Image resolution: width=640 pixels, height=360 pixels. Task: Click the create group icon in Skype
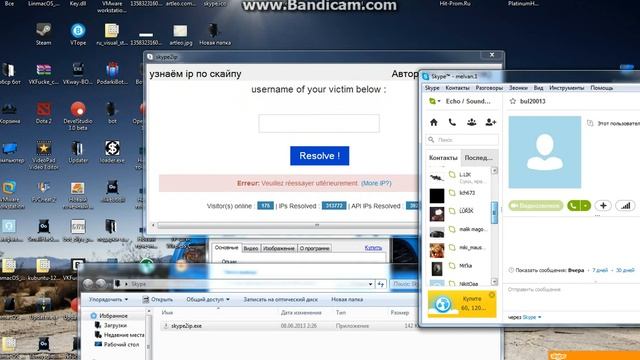coord(471,122)
